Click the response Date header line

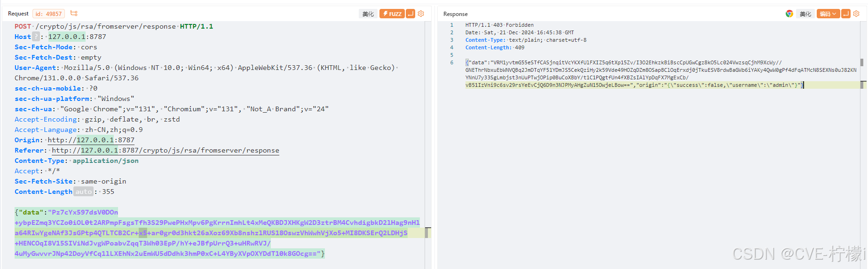tap(520, 32)
